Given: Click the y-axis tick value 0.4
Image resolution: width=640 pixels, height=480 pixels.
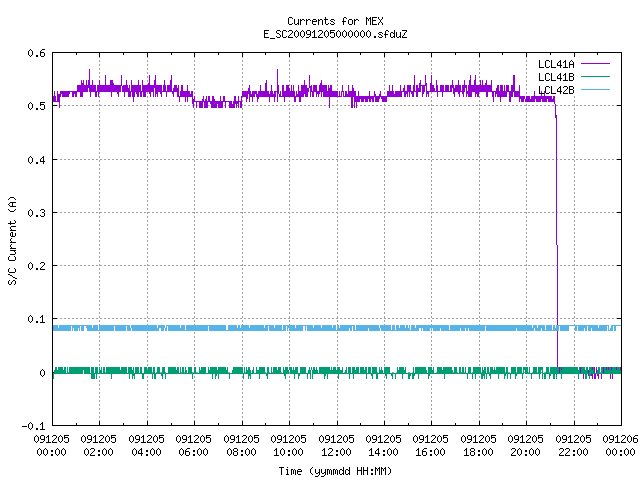Looking at the screenshot, I should pos(36,160).
